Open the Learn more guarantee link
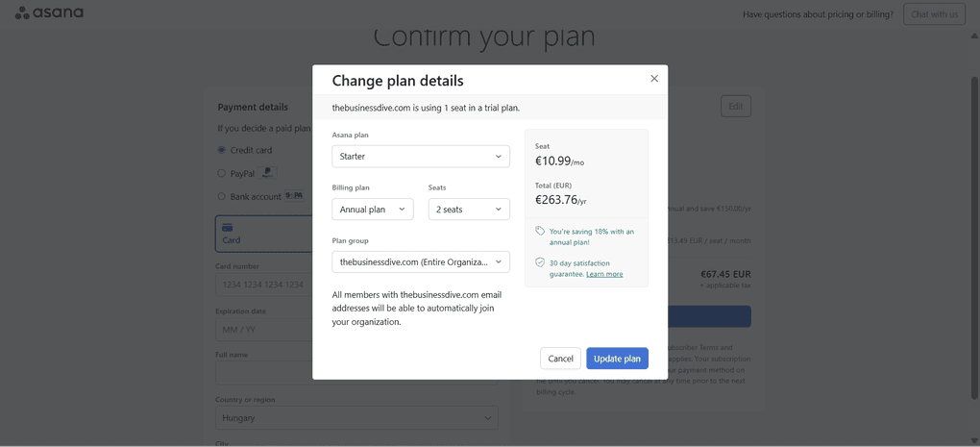 [x=604, y=274]
